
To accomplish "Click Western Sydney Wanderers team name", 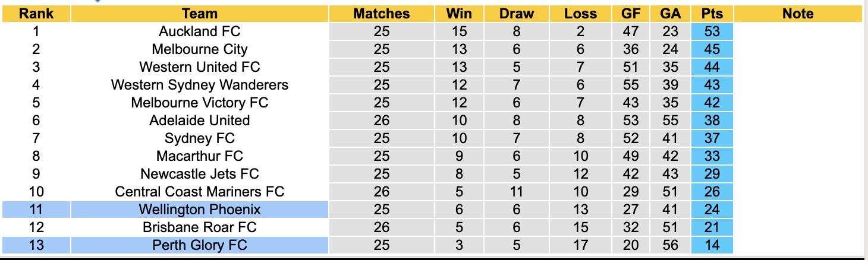I will point(200,85).
